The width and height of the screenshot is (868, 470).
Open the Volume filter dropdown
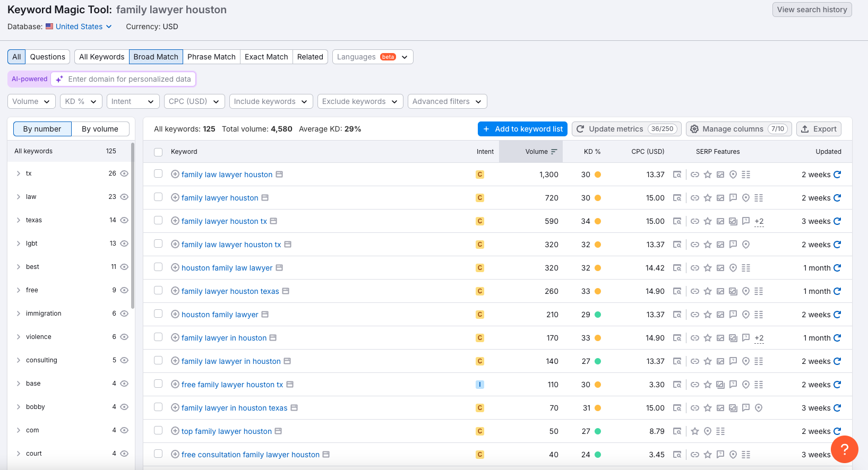31,101
